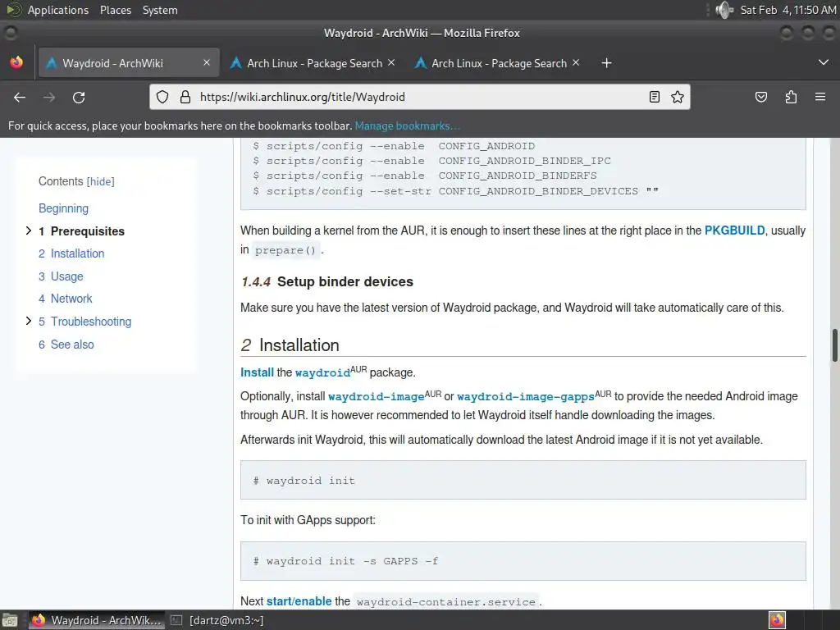Viewport: 840px width, 630px height.
Task: List all tabs dropdown arrow
Action: click(824, 62)
